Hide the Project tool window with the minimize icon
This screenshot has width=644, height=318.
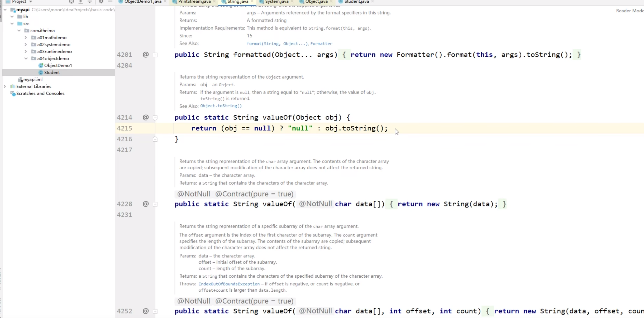pos(110,2)
